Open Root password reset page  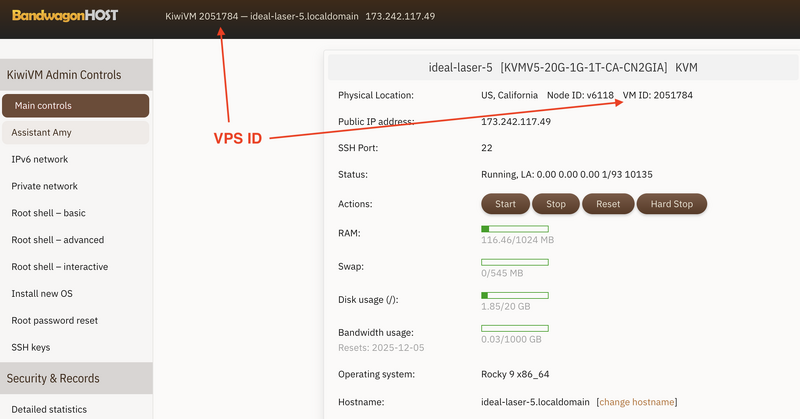pyautogui.click(x=54, y=321)
